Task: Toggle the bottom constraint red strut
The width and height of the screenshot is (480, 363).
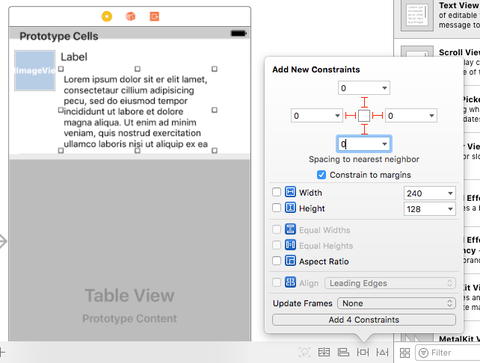Action: [x=364, y=129]
